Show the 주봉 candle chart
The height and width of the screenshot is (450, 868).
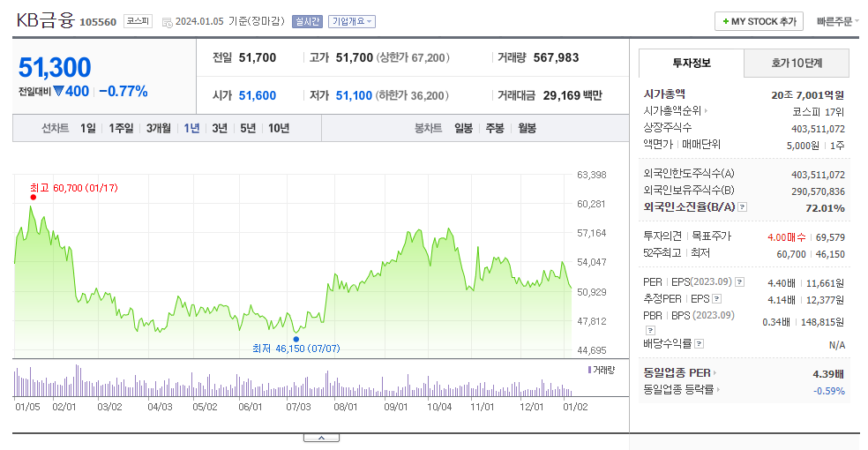tap(495, 129)
